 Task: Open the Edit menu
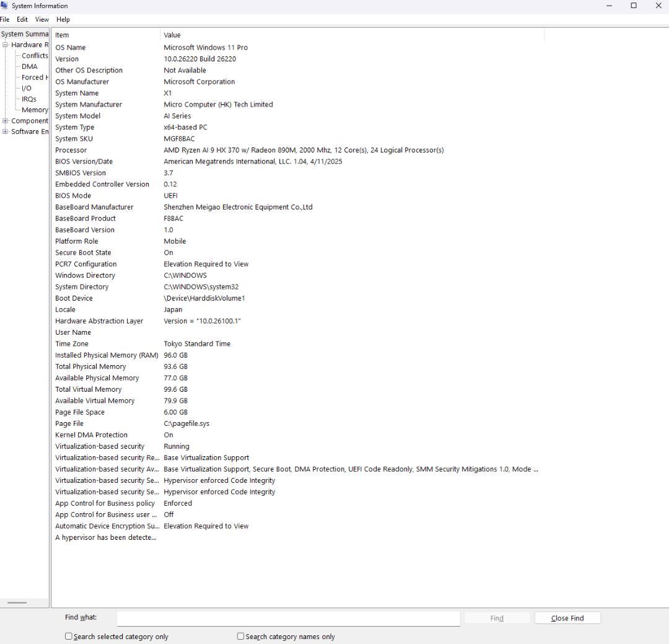22,19
